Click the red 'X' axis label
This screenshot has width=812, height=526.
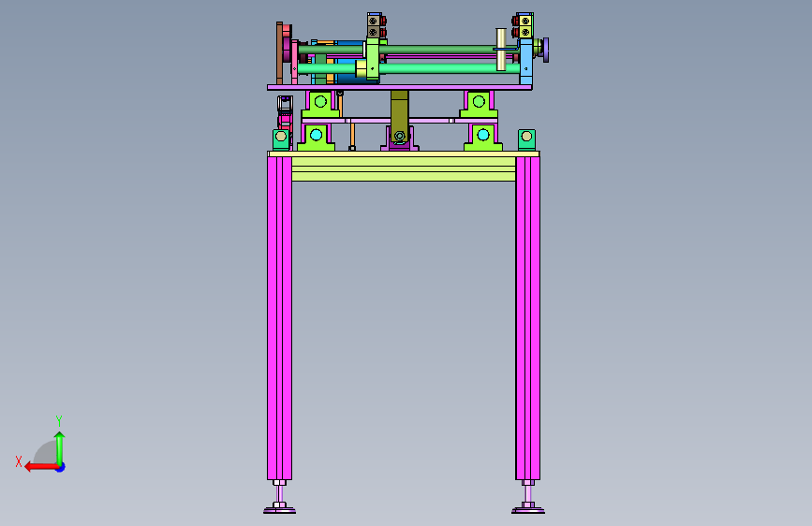tap(19, 461)
